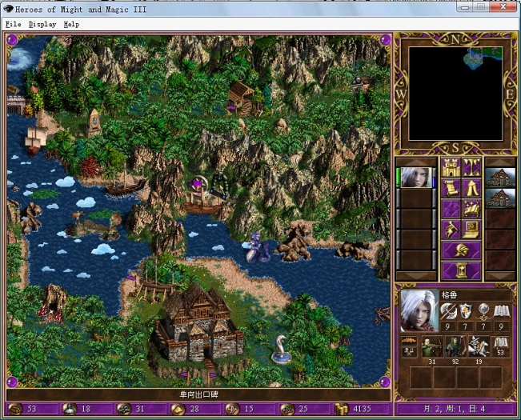Click the gems resource icon
This screenshot has width=521, height=420.
pos(287,409)
